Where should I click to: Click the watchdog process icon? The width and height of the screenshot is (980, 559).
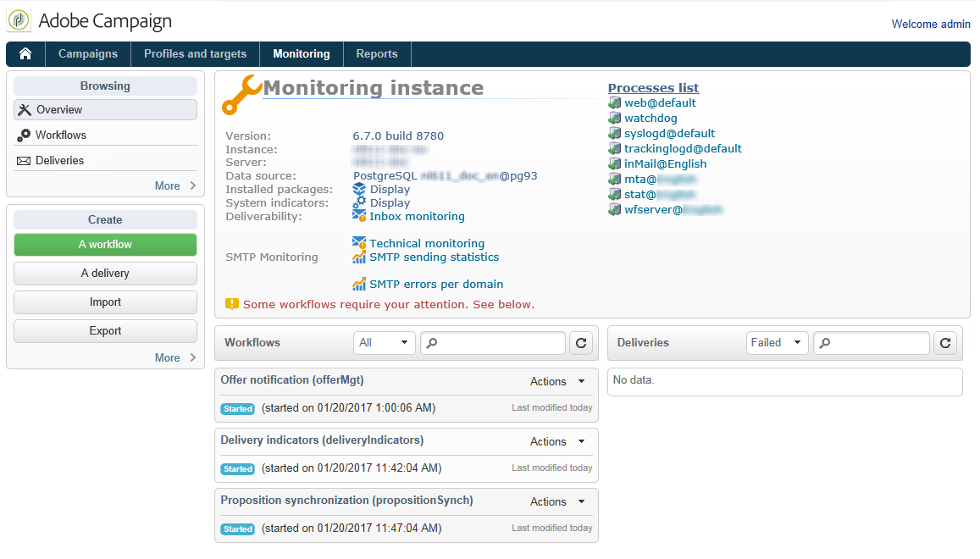click(614, 118)
